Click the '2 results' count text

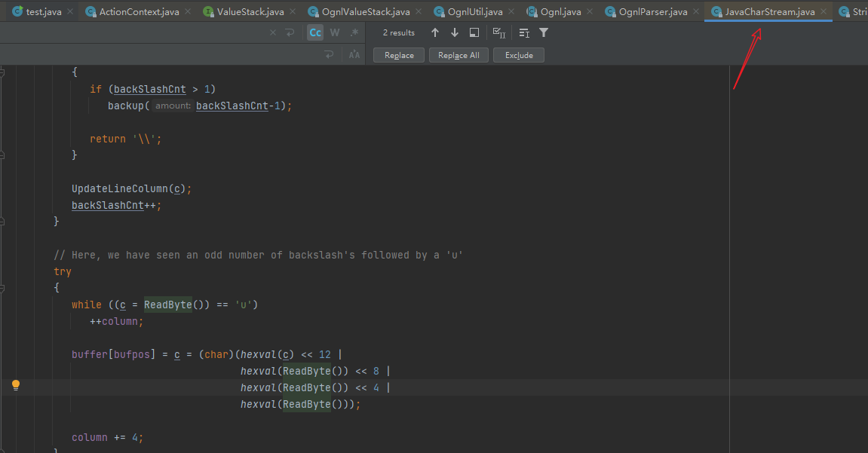(399, 32)
